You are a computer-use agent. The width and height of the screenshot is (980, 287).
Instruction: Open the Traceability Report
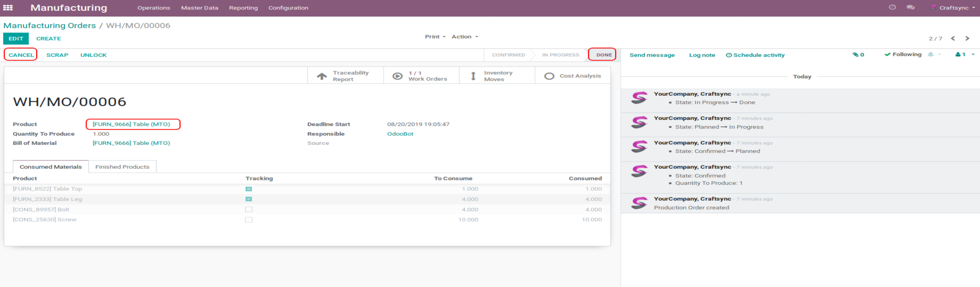[x=345, y=76]
